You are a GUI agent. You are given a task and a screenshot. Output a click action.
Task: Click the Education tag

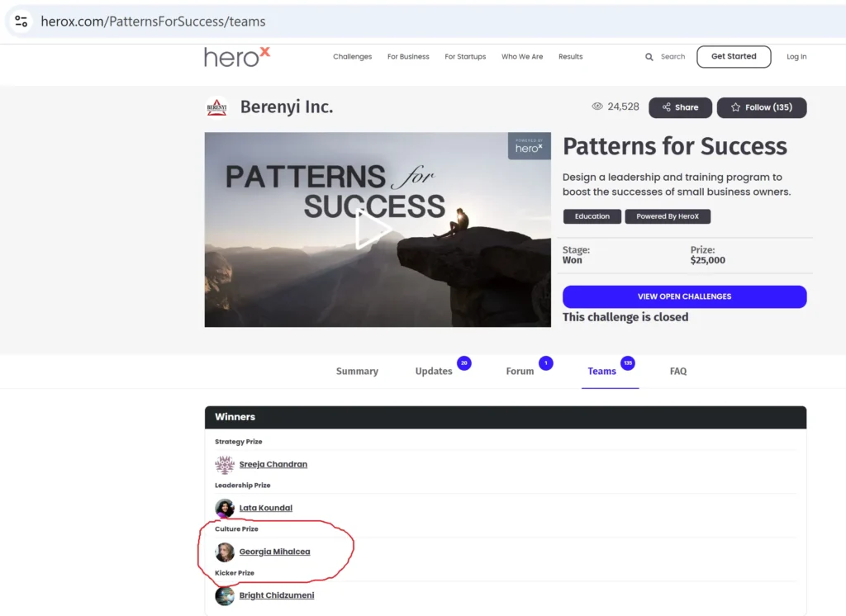[x=592, y=216]
